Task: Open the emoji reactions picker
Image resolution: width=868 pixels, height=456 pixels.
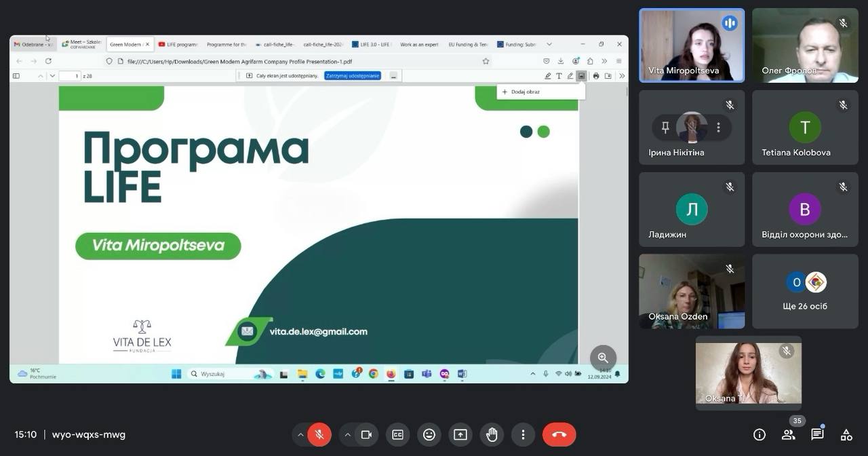Action: [x=429, y=434]
